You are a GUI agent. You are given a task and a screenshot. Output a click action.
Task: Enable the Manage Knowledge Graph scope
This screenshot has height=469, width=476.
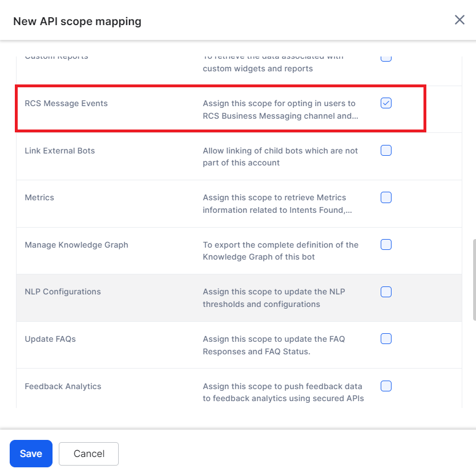click(x=386, y=244)
